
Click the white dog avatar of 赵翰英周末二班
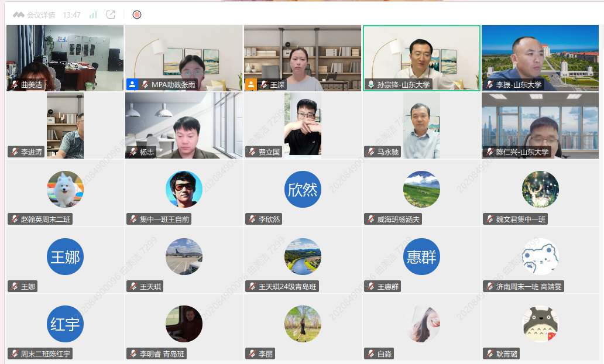(65, 189)
